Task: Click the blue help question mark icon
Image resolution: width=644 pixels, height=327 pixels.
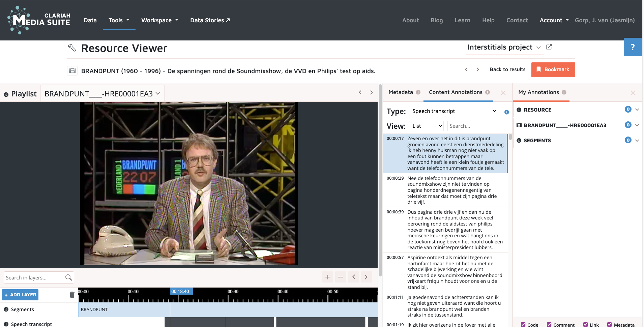Action: (633, 47)
